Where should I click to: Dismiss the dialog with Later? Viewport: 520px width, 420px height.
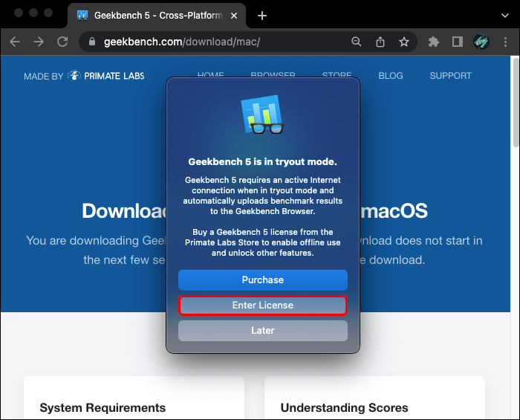tap(263, 331)
